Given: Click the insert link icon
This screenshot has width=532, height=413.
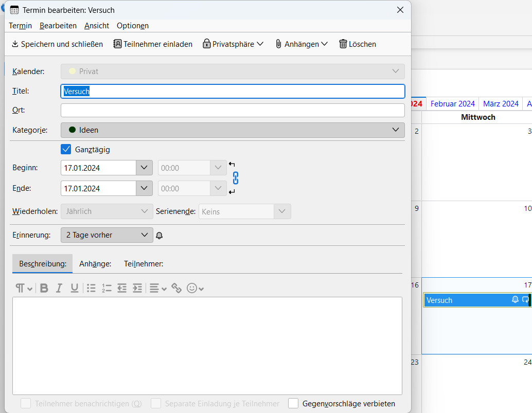Looking at the screenshot, I should tap(176, 288).
